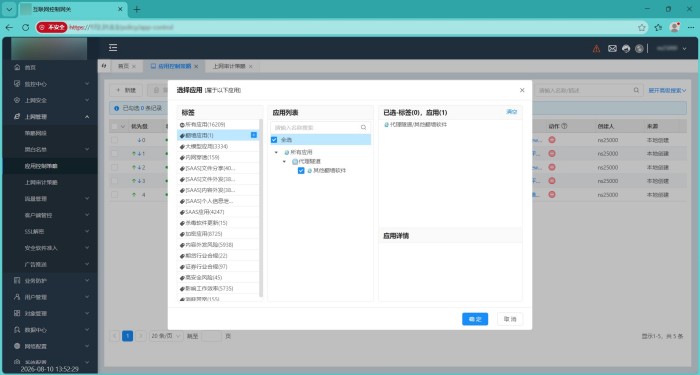Check the row checkbox for priority 0
Viewport: 700px width, 375px height.
coord(115,140)
